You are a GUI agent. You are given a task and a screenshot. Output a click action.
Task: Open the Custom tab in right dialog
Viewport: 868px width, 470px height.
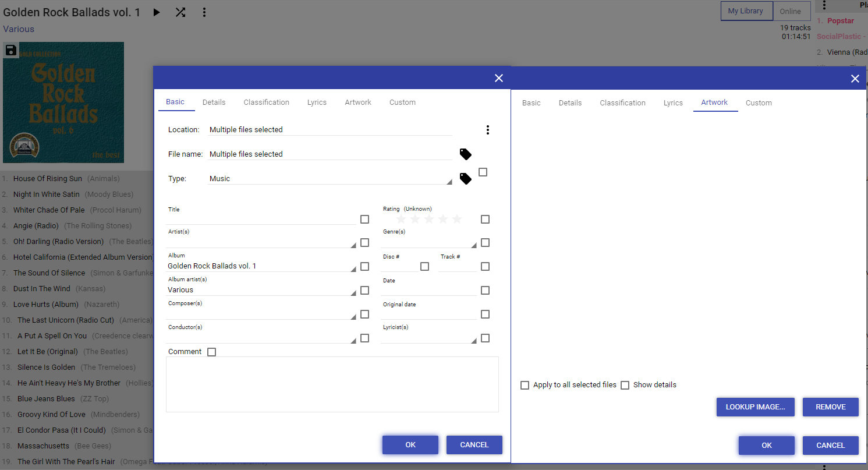(x=759, y=103)
